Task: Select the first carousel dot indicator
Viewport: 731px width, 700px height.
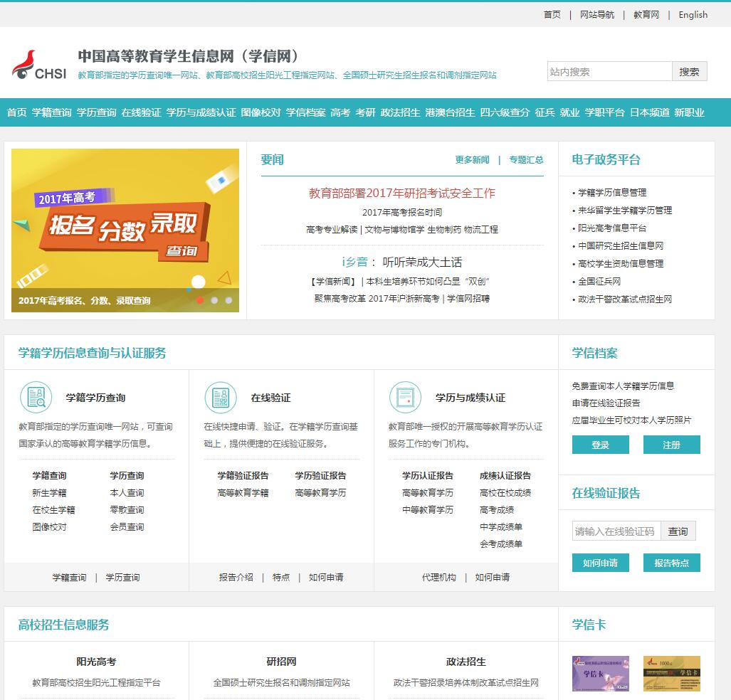Action: 200,300
